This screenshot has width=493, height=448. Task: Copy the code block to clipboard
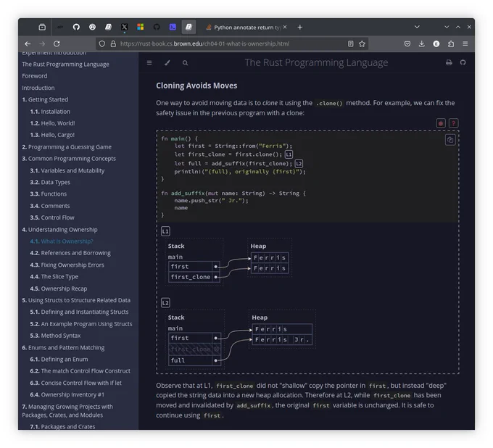tap(450, 140)
